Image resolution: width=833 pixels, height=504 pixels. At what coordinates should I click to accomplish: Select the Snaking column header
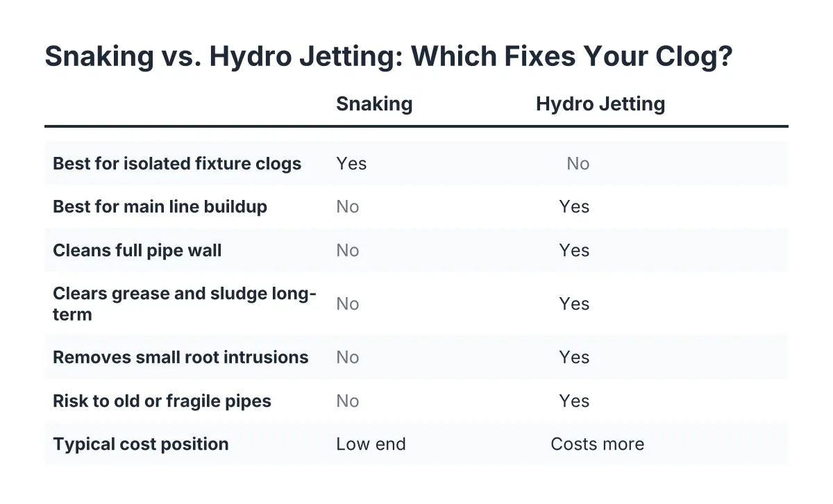374,104
